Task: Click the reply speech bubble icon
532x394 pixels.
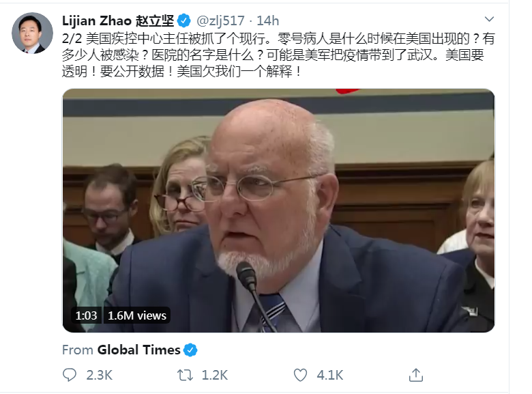Action: [70, 375]
